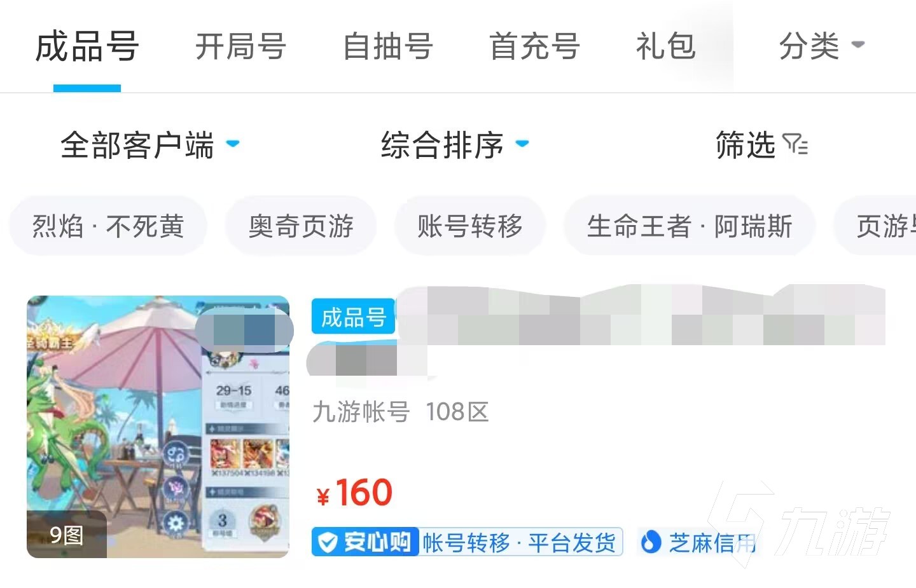Click the 九游帐号 108区 listing info
Image resolution: width=916 pixels, height=588 pixels.
[401, 412]
